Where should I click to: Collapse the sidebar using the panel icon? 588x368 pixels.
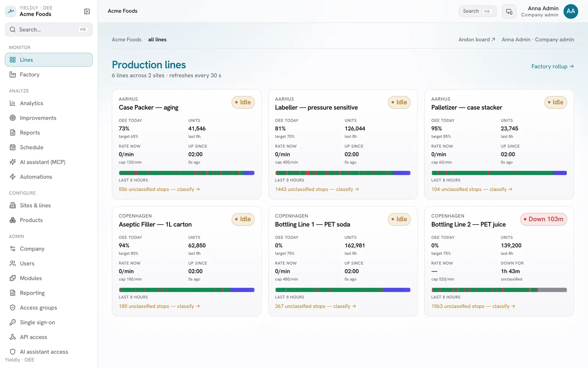[87, 11]
